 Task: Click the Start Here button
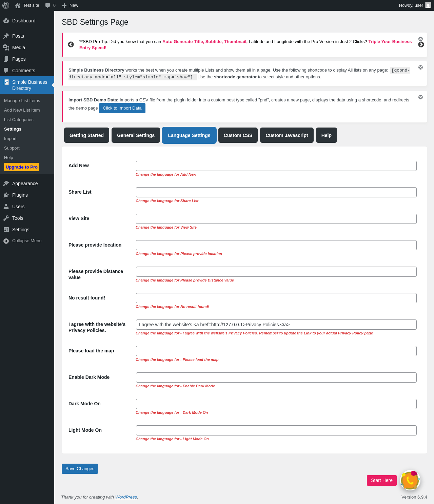coord(382,480)
